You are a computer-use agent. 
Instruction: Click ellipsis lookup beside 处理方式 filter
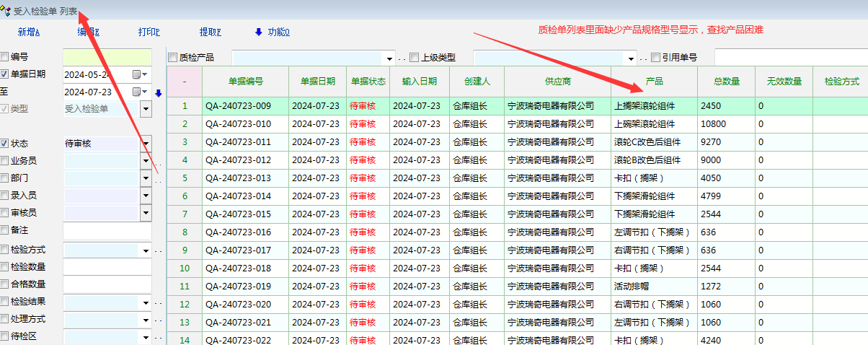tap(159, 320)
